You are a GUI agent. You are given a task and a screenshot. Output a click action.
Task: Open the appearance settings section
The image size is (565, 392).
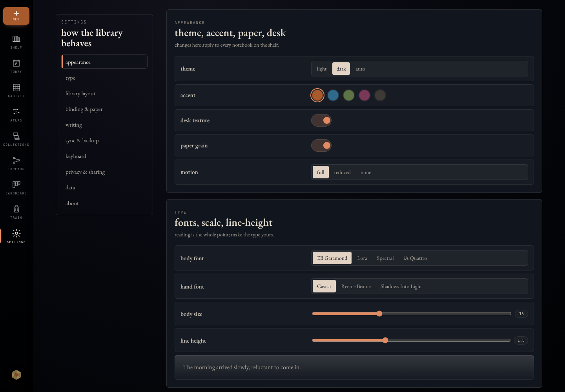[x=104, y=62]
